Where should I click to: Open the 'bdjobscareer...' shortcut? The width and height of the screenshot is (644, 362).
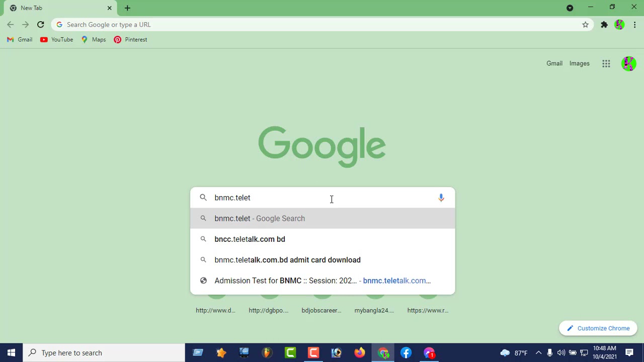pos(321,310)
